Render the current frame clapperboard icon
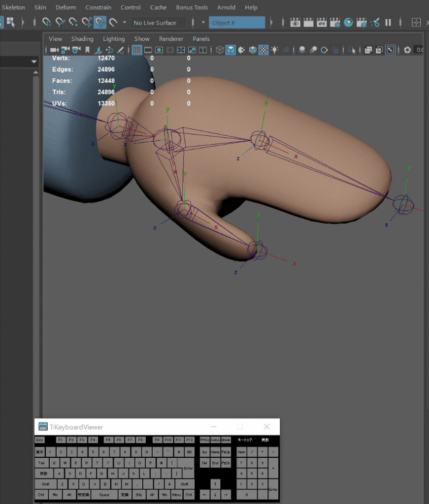Screen dimensions: 429x504 point(308,22)
